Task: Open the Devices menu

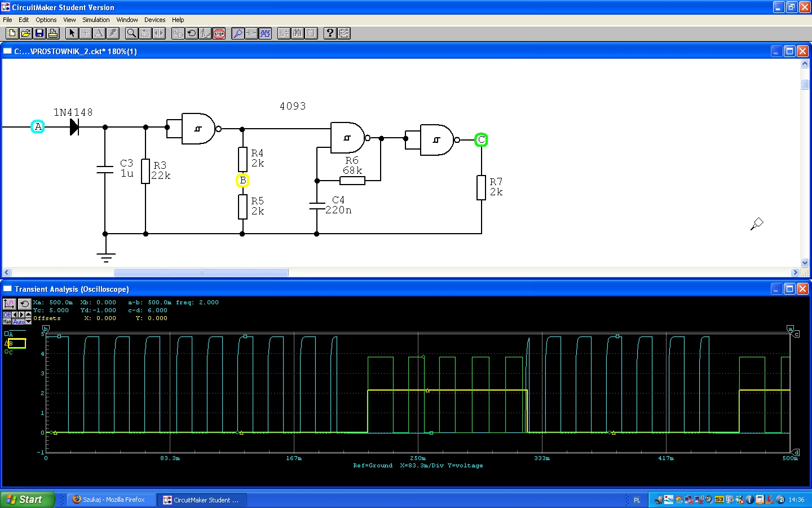Action: coord(155,20)
